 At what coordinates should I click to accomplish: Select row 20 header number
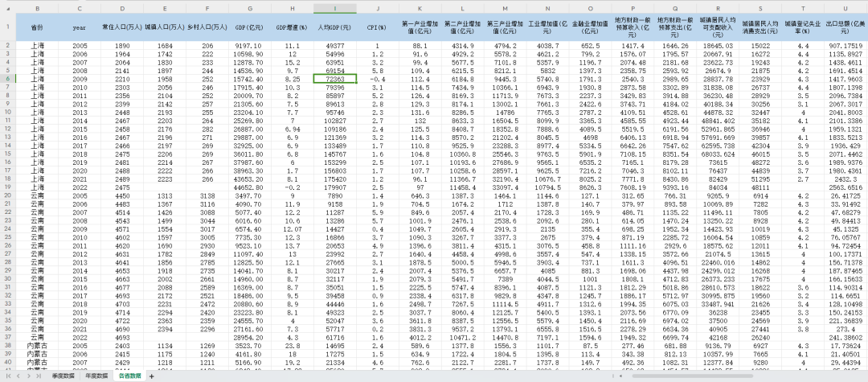[8, 195]
